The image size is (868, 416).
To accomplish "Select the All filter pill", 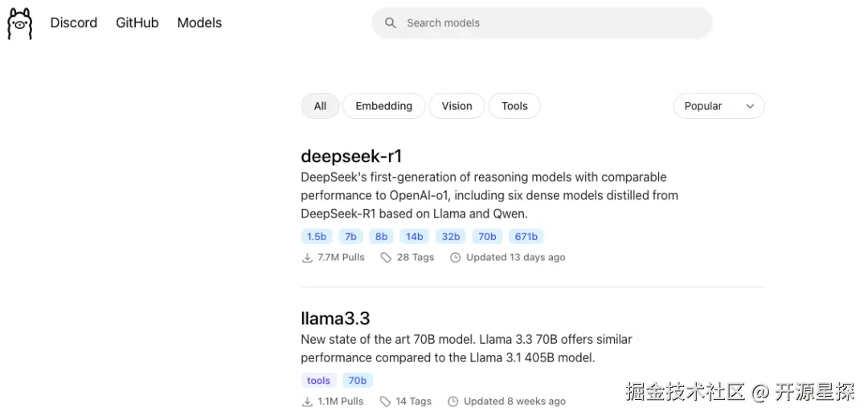I will pos(320,106).
